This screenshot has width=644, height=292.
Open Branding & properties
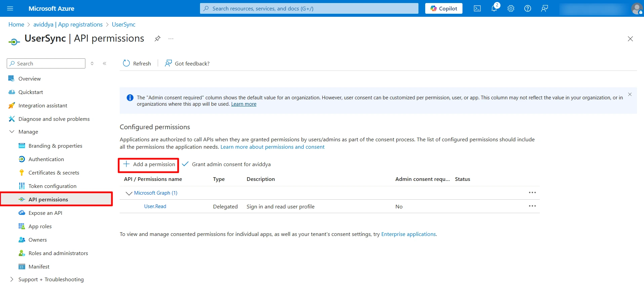point(55,146)
